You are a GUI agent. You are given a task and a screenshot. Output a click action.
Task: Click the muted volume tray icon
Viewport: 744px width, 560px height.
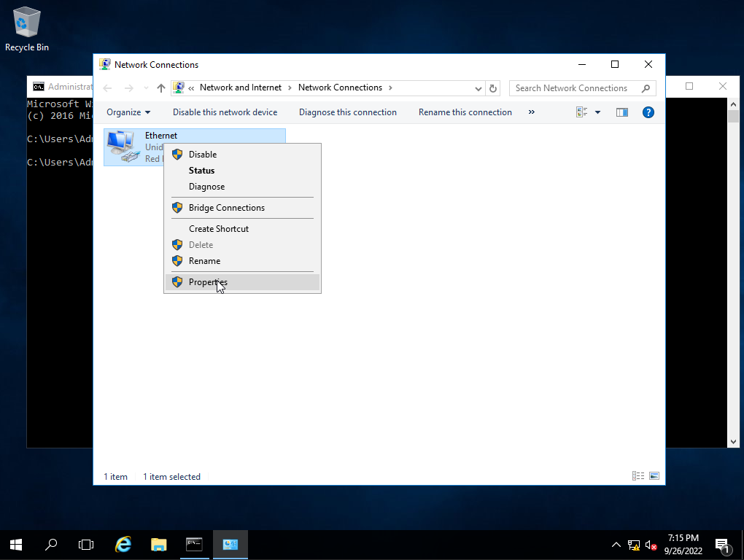[651, 545]
